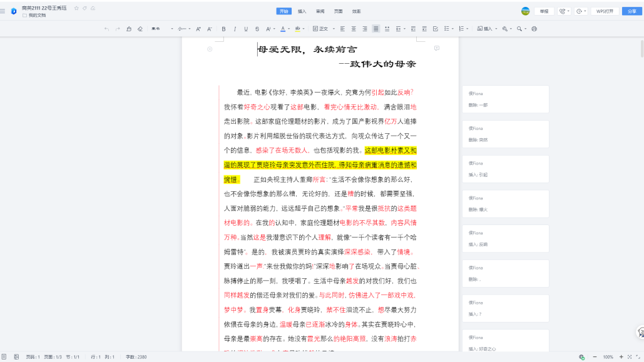
Task: Click the 分享 share button
Action: tap(632, 11)
